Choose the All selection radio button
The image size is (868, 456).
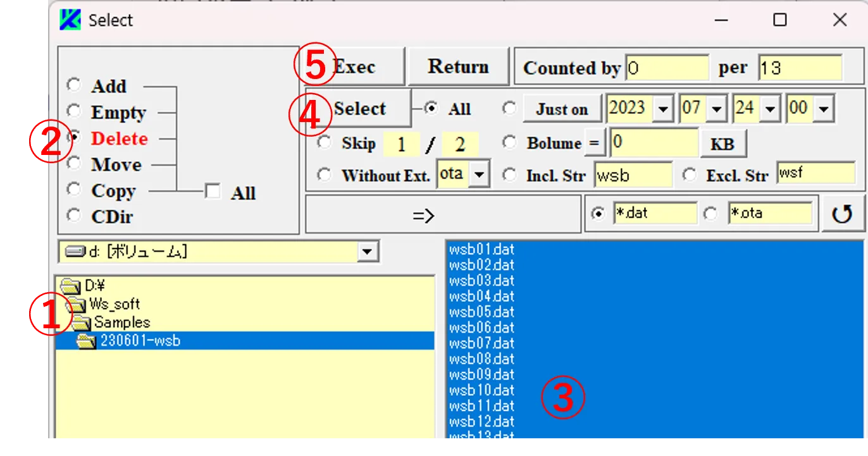[x=432, y=108]
